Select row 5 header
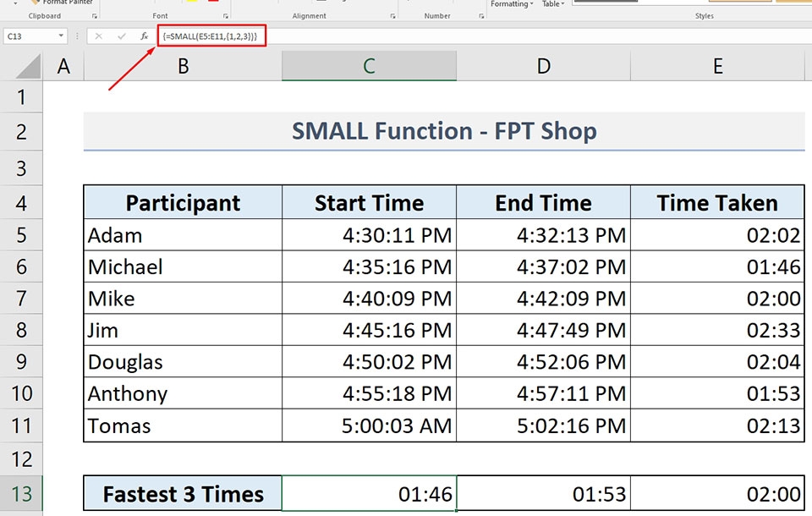 21,235
